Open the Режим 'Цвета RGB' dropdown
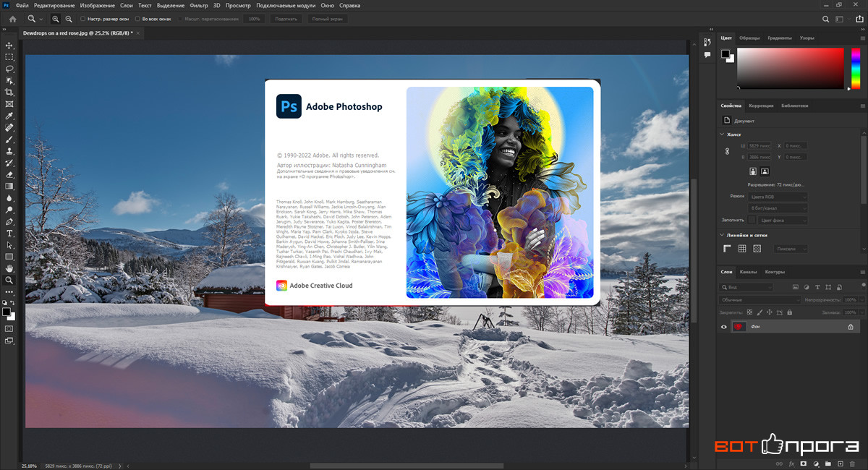This screenshot has width=868, height=470. (778, 197)
